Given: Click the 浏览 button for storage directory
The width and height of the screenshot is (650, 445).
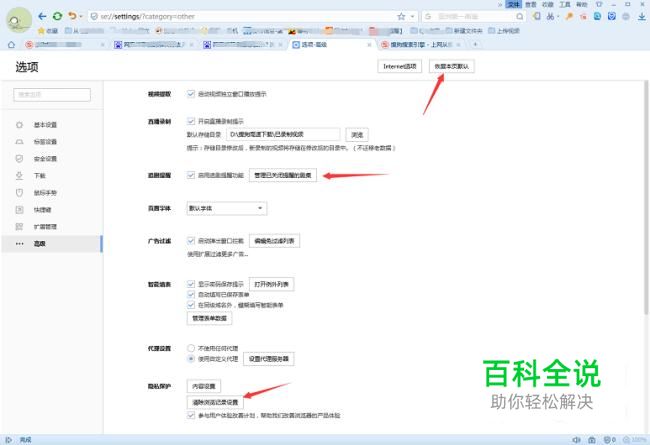Looking at the screenshot, I should coord(357,135).
